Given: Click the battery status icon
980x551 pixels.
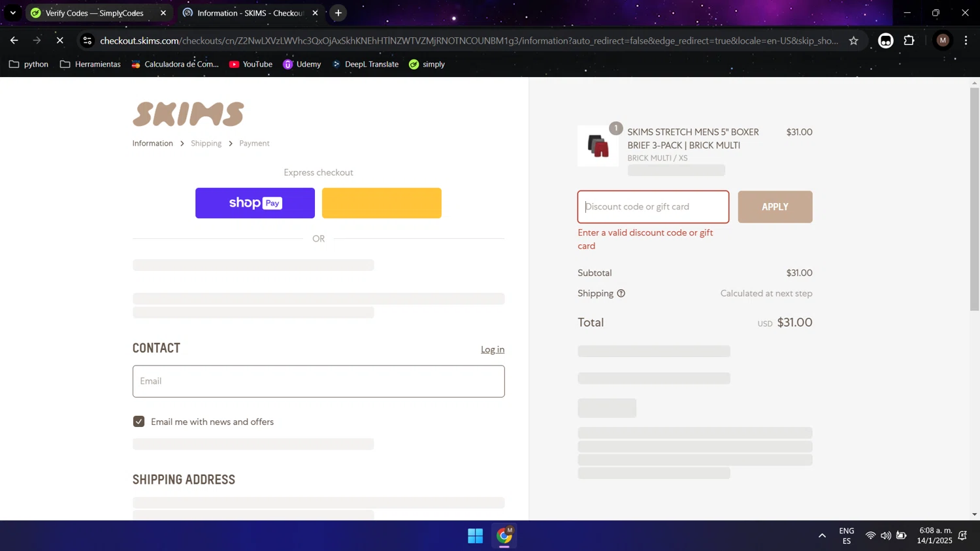Looking at the screenshot, I should [902, 536].
